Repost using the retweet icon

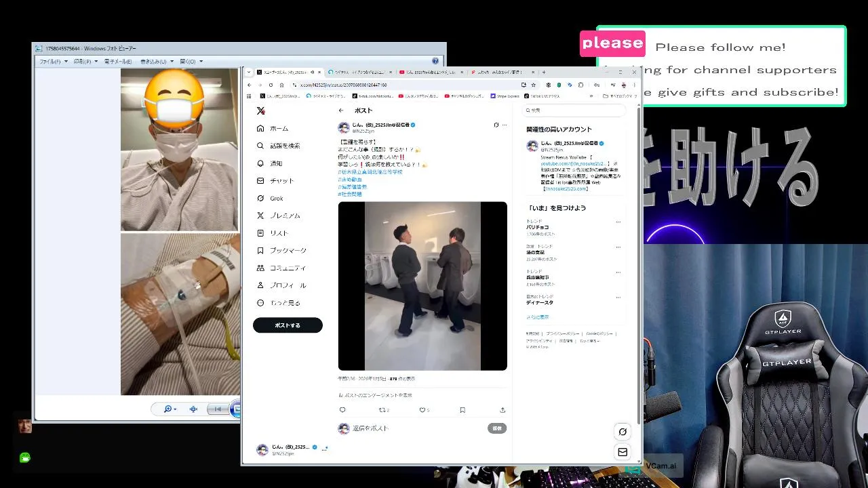coord(382,410)
